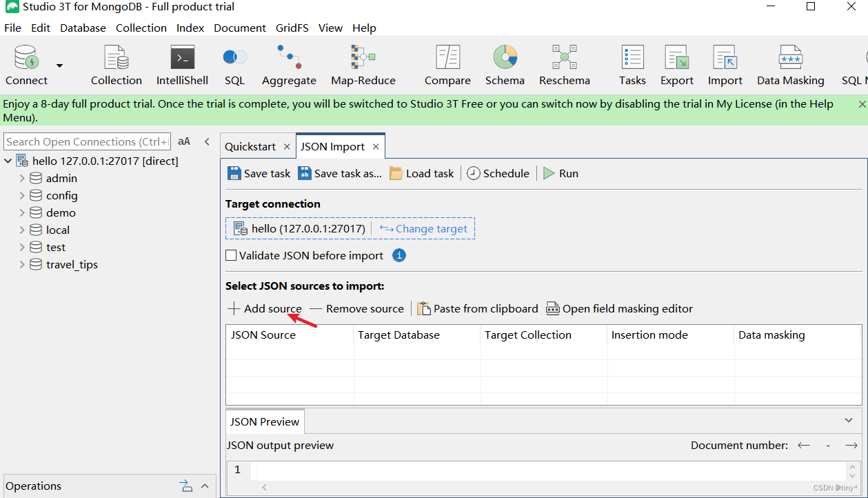Collapse the connection tree side panel
The image size is (868, 498).
coord(207,141)
